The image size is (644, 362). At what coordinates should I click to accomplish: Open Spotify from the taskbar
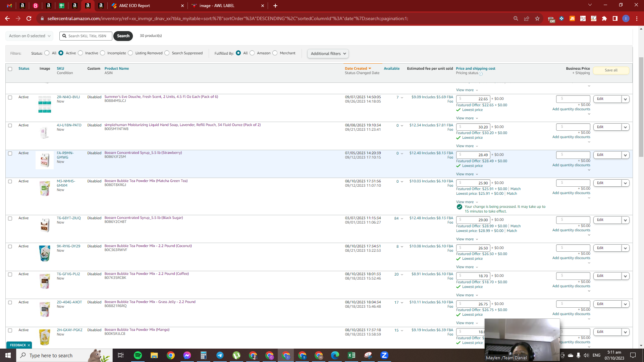click(x=138, y=355)
